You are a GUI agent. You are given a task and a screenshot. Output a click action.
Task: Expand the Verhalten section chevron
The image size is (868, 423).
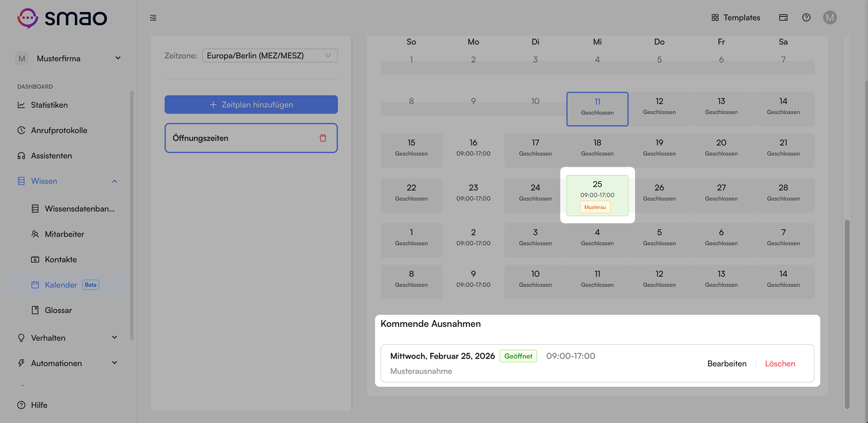(114, 338)
